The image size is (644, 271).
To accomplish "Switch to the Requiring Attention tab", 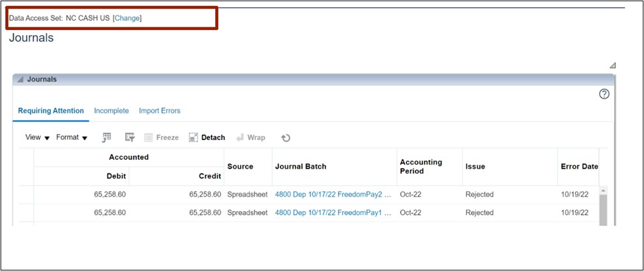I will 51,111.
